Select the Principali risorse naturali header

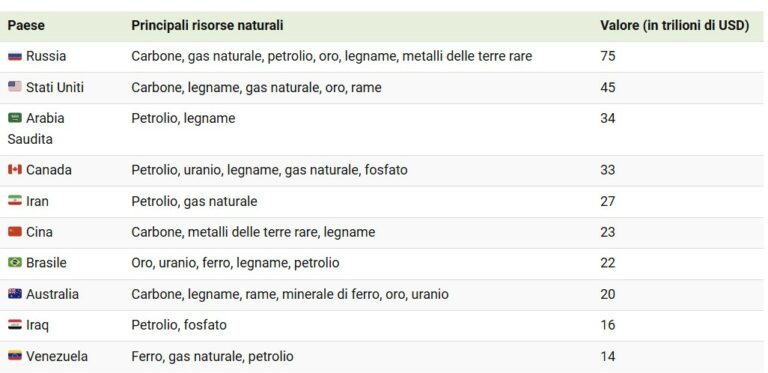pyautogui.click(x=207, y=25)
